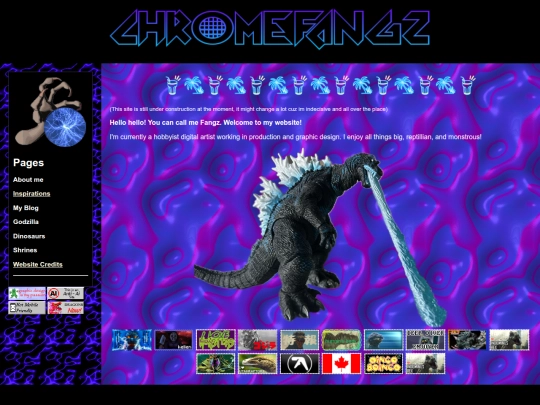Click the last grey monster stamp in top stamp row
The width and height of the screenshot is (540, 405).
(509, 340)
